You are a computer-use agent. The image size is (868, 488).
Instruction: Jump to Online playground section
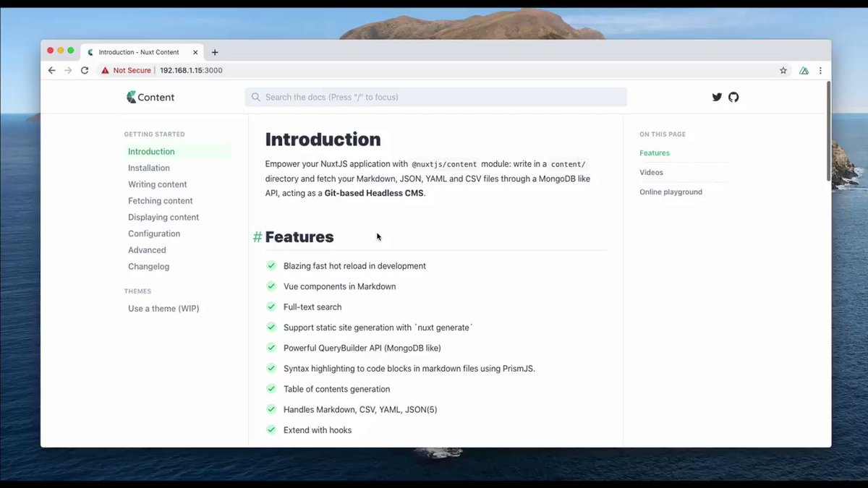coord(671,192)
